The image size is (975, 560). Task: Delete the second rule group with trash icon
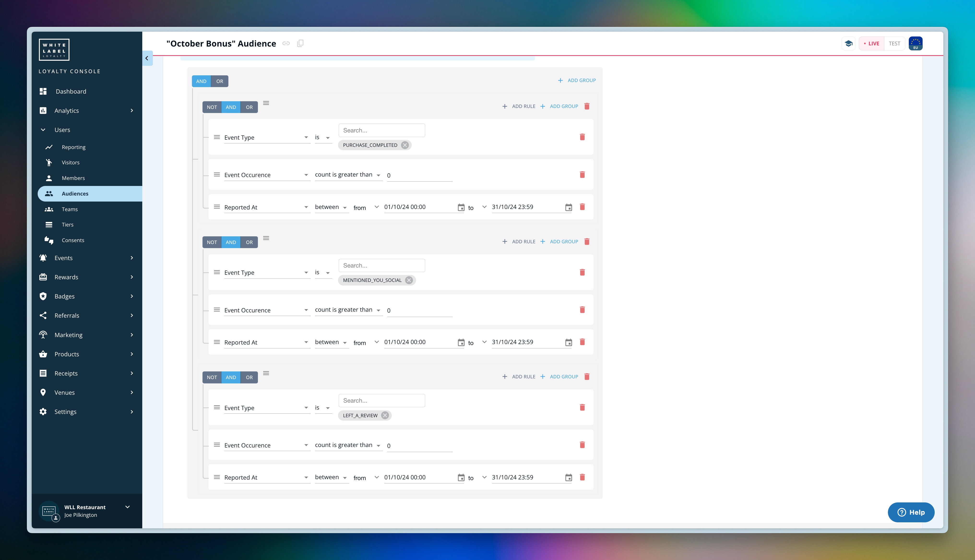tap(587, 242)
